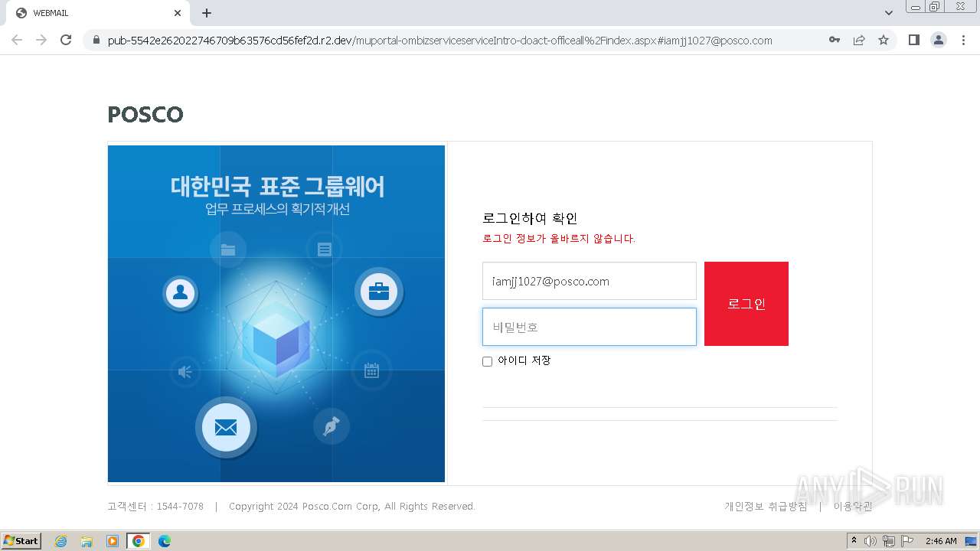The width and height of the screenshot is (980, 551).
Task: Click the document list icon in the banner
Action: click(x=325, y=249)
